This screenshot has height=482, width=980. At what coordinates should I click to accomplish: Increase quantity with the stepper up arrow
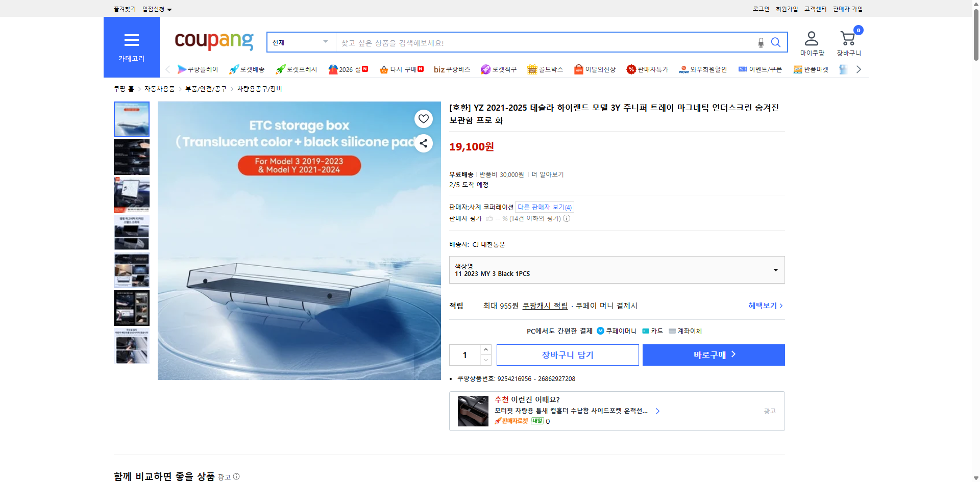[x=485, y=349]
